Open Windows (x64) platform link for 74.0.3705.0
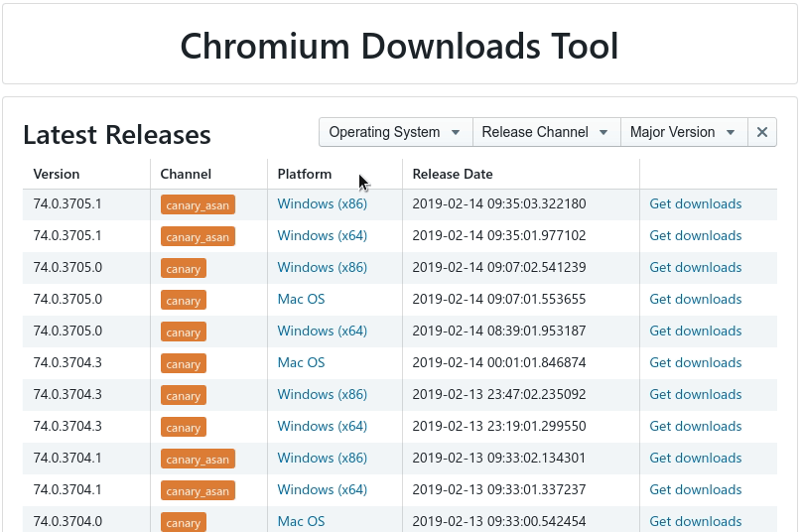Viewport: 804px width, 532px height. [322, 332]
